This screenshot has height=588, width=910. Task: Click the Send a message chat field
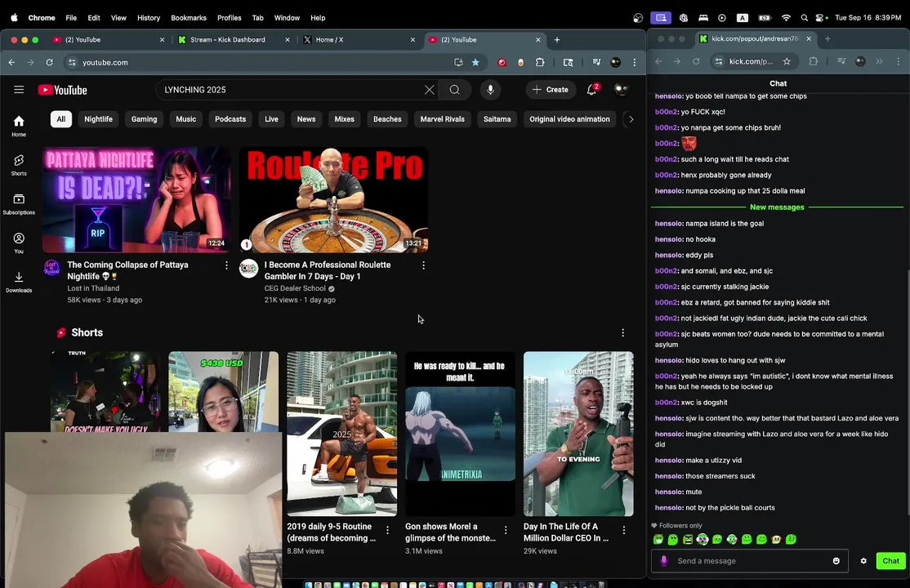pyautogui.click(x=748, y=561)
